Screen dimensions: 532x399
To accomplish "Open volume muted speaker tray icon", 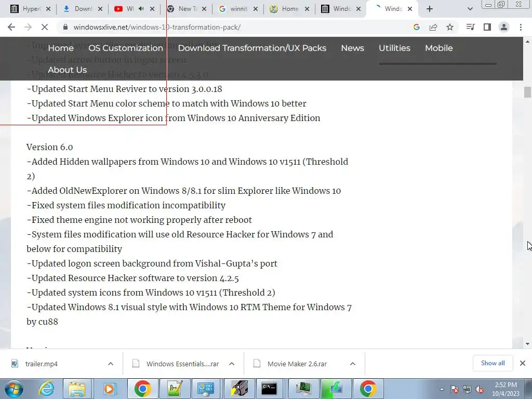I will pos(480,389).
